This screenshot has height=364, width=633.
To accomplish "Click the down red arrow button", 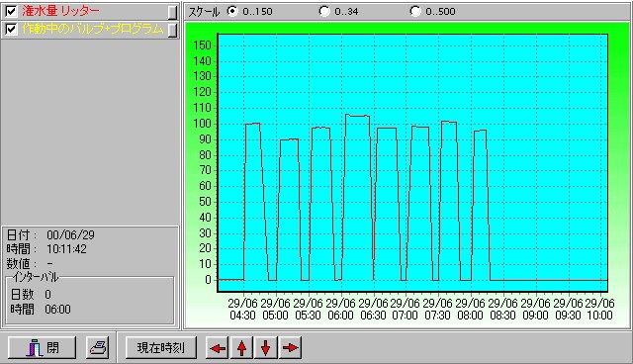I will coord(266,347).
